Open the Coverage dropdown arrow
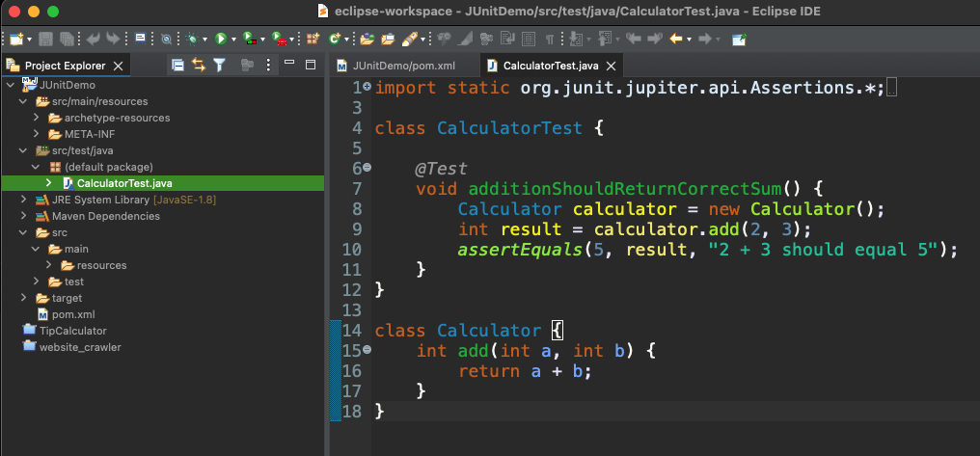Screen dimensions: 980x456 (x=262, y=40)
